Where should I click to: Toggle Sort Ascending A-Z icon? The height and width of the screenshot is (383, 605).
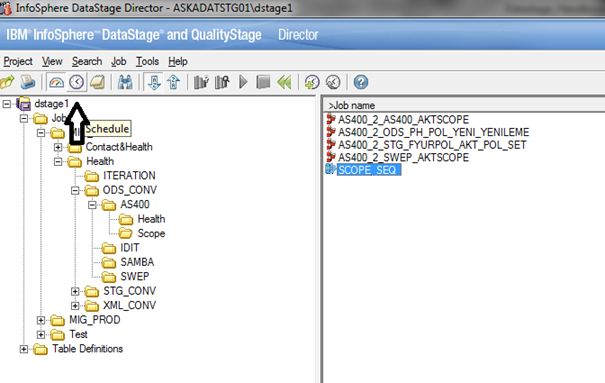point(154,82)
